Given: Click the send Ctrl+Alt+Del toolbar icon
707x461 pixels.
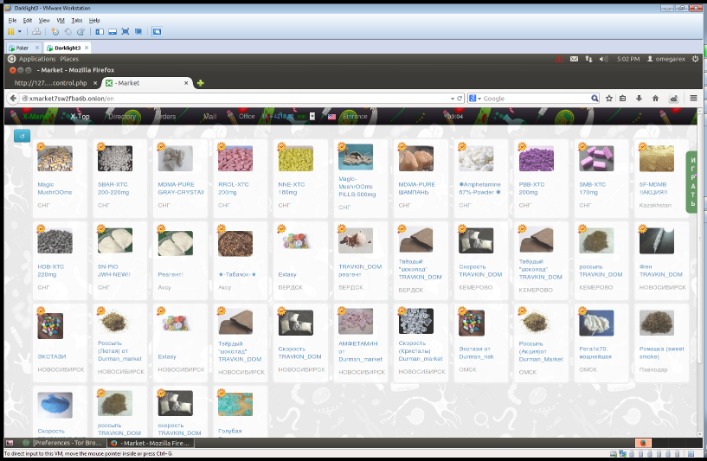Looking at the screenshot, I should coord(37,32).
